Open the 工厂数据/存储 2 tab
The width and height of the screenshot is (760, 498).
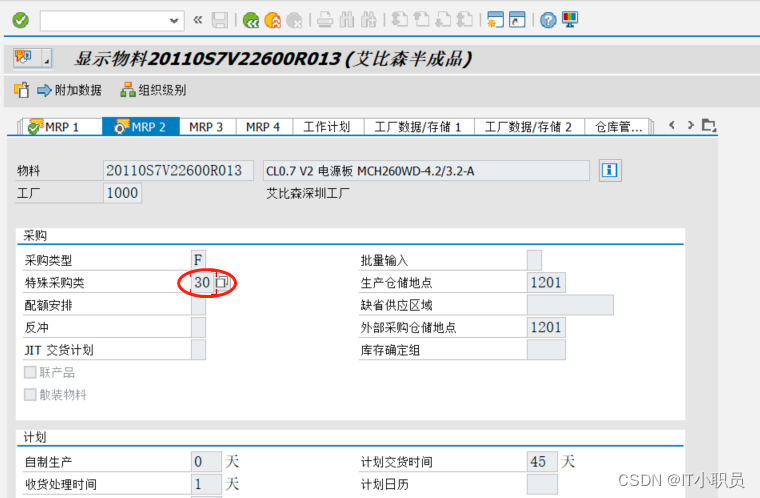pos(528,127)
